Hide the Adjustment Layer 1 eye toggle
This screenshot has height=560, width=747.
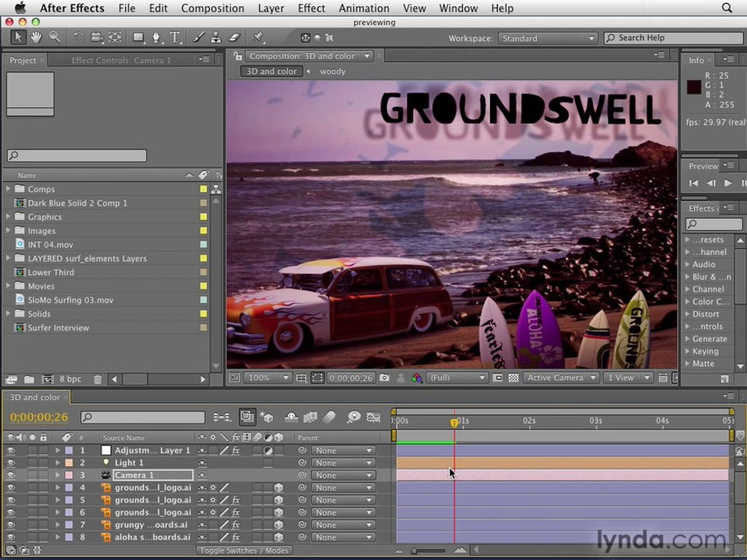coord(10,450)
